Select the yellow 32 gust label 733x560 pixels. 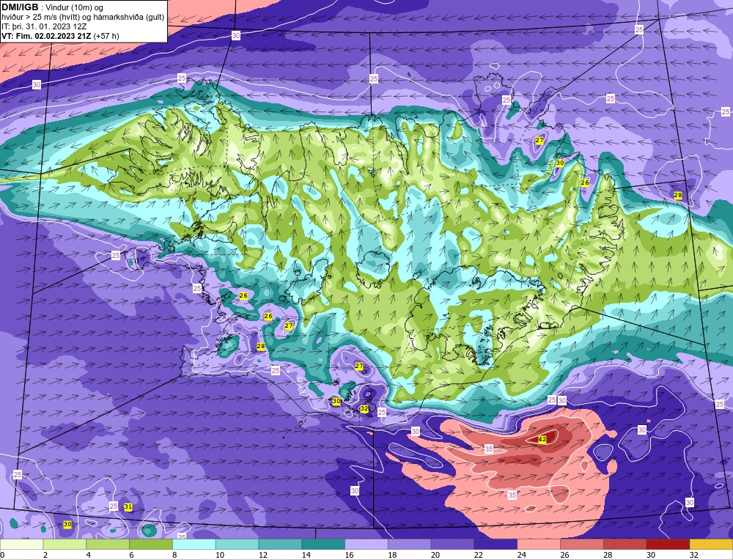tap(364, 408)
